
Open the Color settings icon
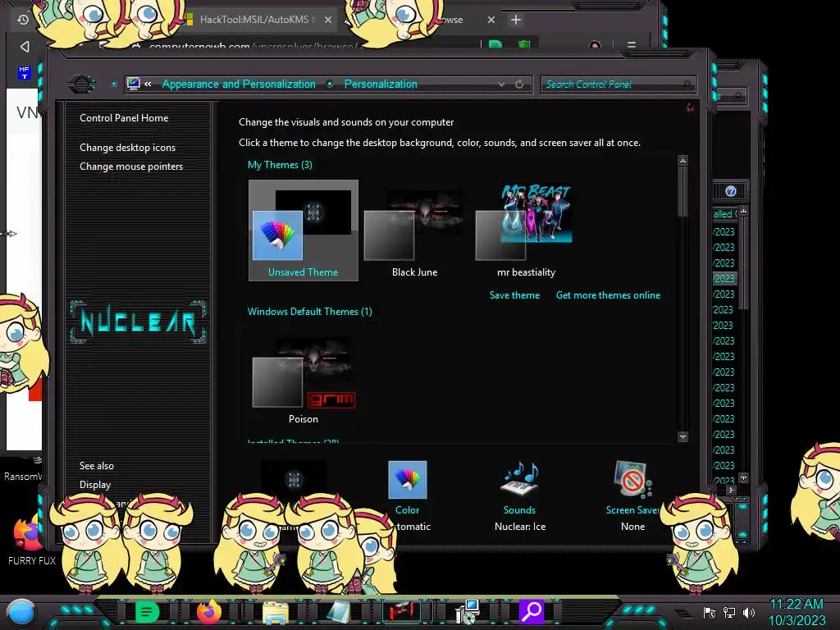(x=407, y=479)
